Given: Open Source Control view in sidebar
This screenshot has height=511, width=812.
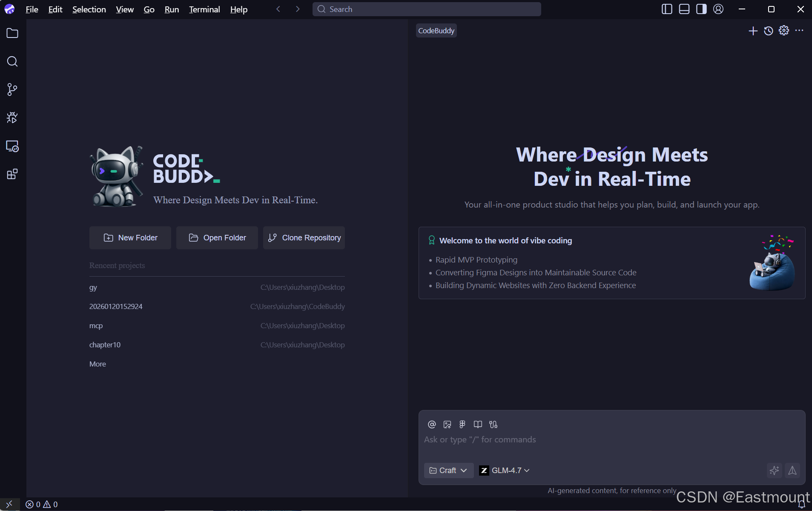Looking at the screenshot, I should tap(12, 89).
